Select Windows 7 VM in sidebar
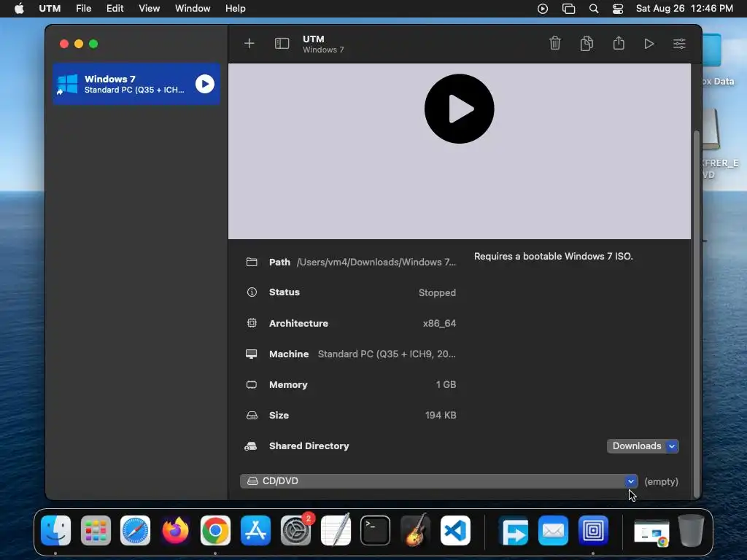This screenshot has height=560, width=747. click(136, 84)
